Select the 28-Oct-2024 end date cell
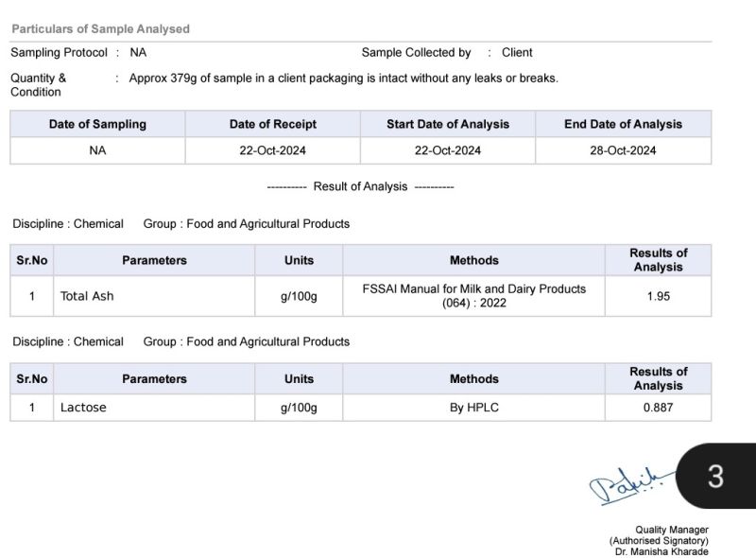 coord(623,150)
